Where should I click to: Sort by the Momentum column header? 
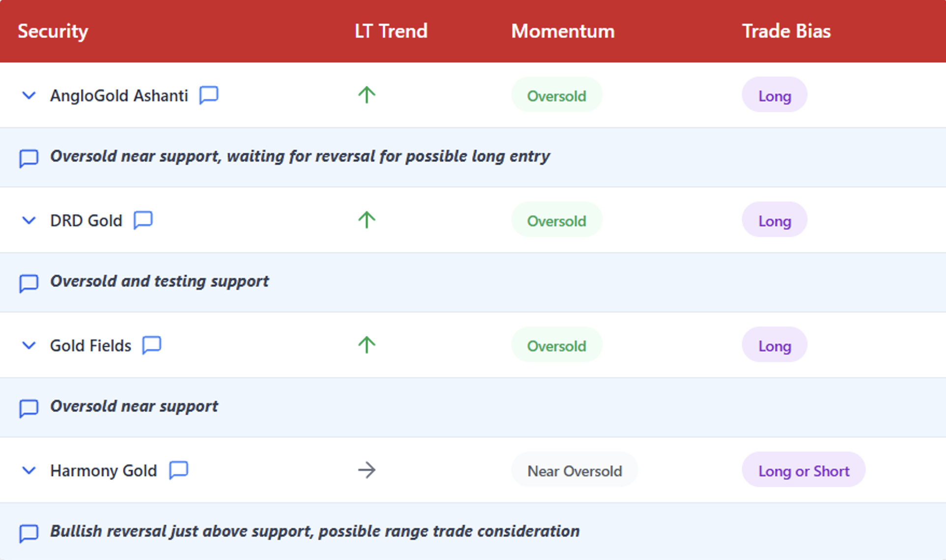(563, 31)
